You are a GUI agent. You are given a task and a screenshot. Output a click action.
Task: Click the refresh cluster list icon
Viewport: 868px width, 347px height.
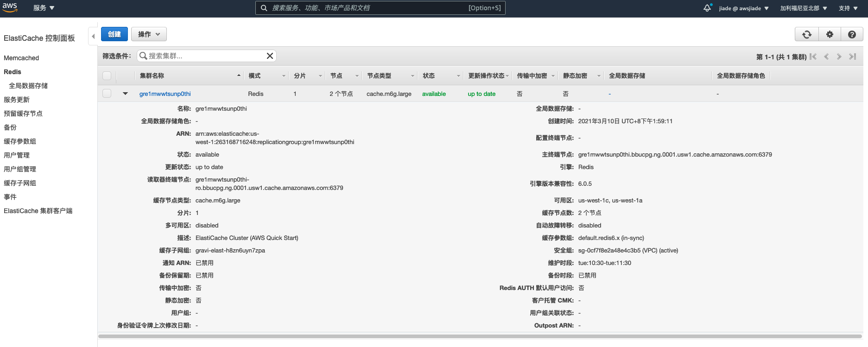click(806, 34)
